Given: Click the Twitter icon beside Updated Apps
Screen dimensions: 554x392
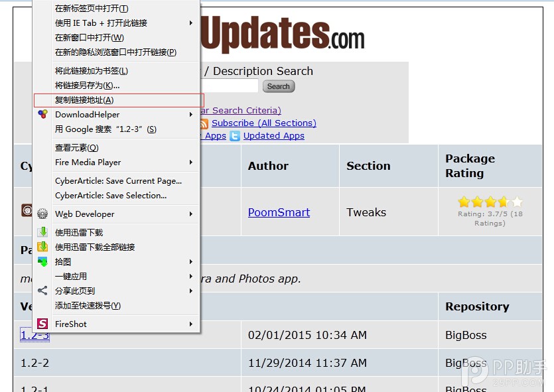Looking at the screenshot, I should pyautogui.click(x=235, y=136).
